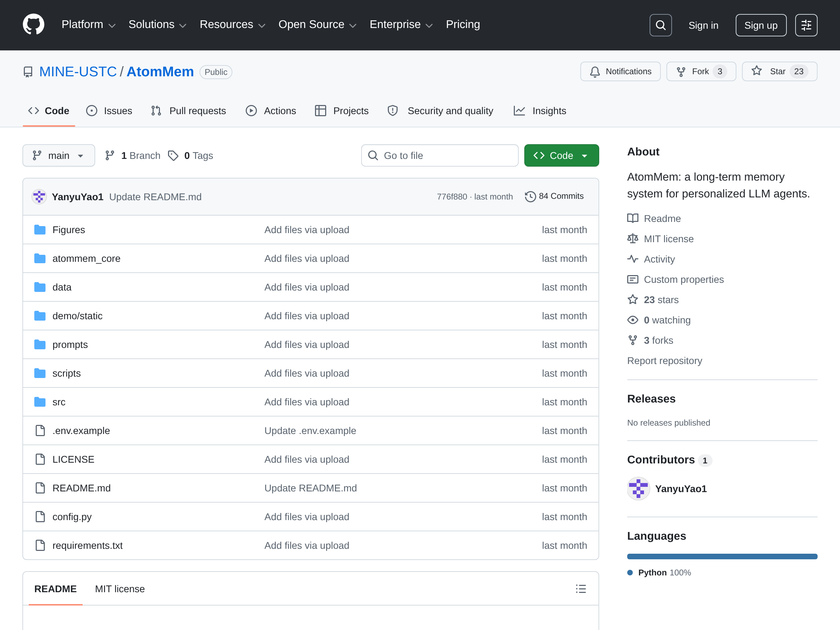Expand the Solutions menu

157,25
